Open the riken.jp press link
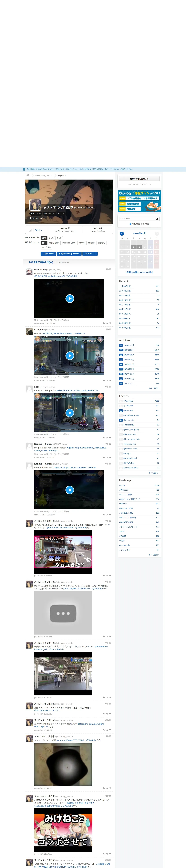 (x=47, y=710)
